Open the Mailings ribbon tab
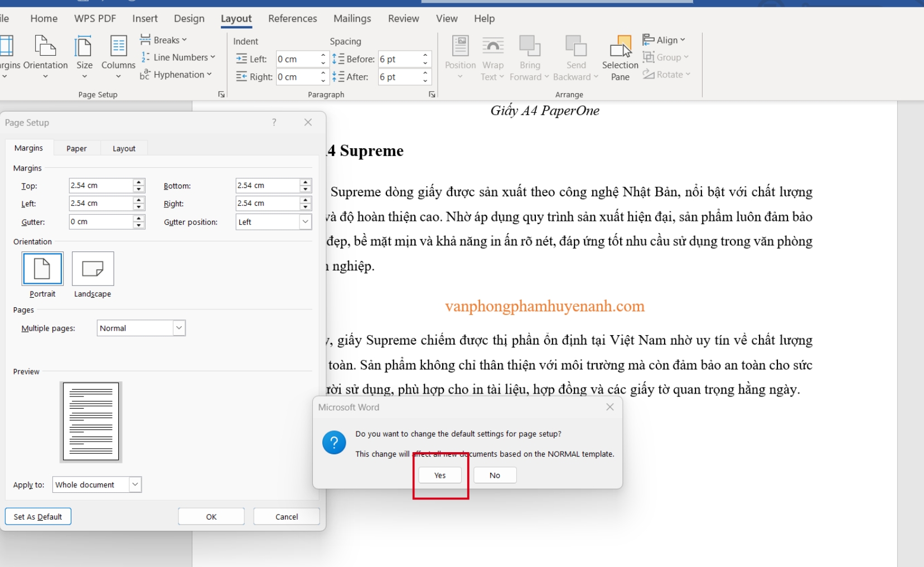The height and width of the screenshot is (567, 924). (352, 18)
